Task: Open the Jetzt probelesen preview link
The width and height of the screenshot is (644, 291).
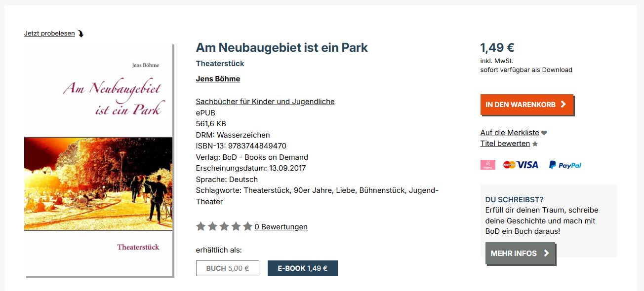Action: [49, 34]
